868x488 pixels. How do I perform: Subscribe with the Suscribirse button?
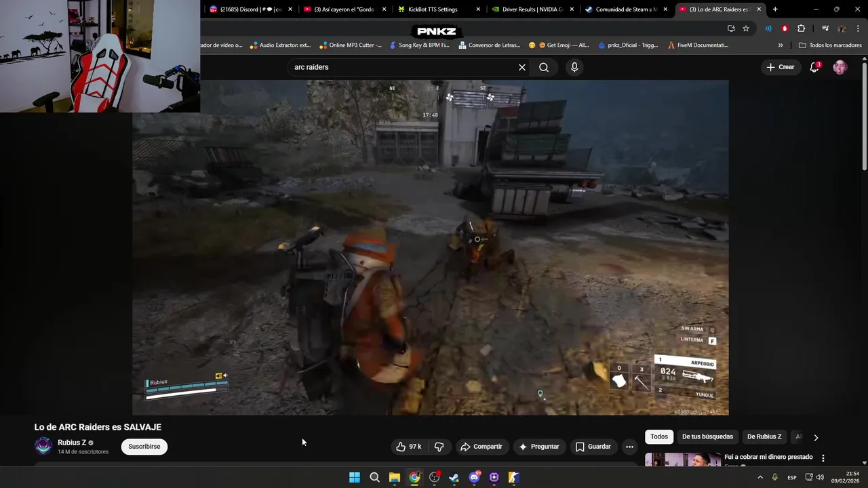(144, 447)
